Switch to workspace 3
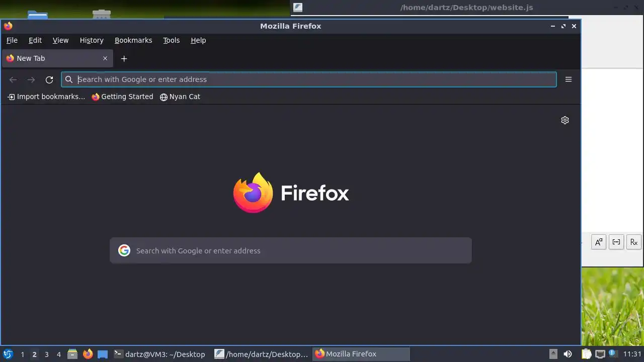644x362 pixels. [x=46, y=354]
